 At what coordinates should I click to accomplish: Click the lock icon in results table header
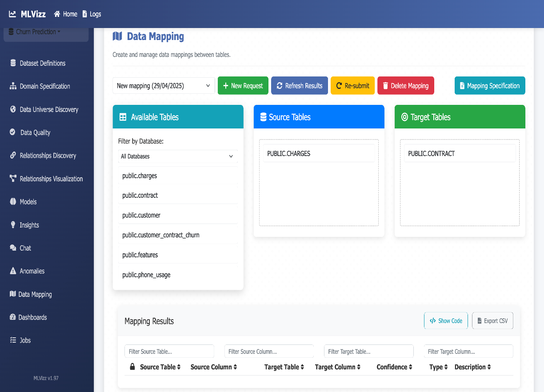click(132, 367)
